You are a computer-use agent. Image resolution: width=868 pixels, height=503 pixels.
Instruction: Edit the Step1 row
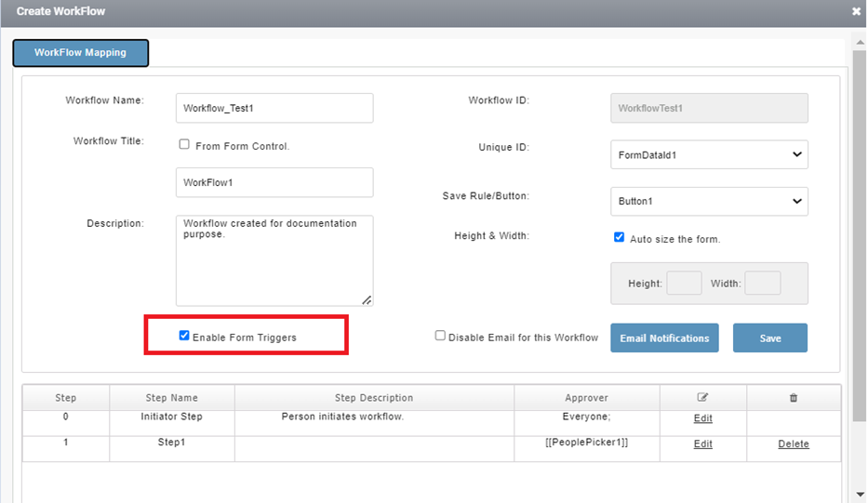click(x=702, y=443)
